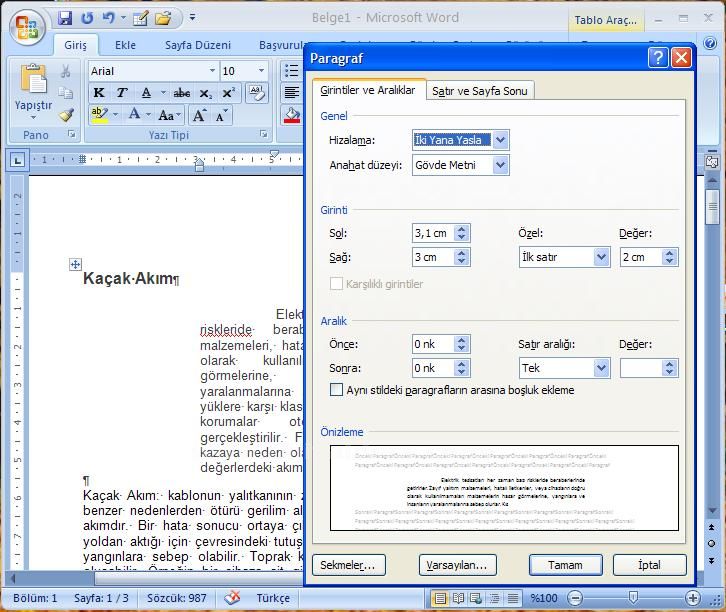Viewport: 726px width, 612px height.
Task: Cancel with the İptal button
Action: pyautogui.click(x=649, y=565)
